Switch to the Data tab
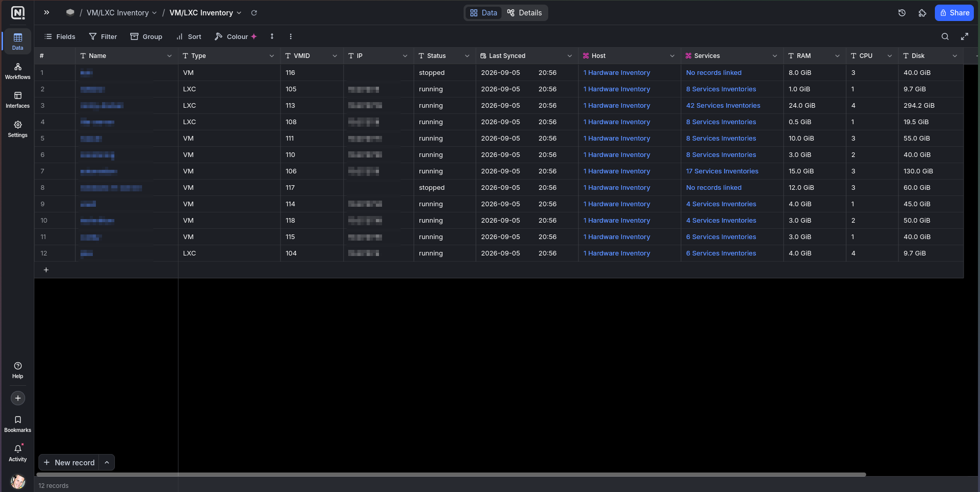Viewport: 980px width, 492px height. tap(484, 13)
